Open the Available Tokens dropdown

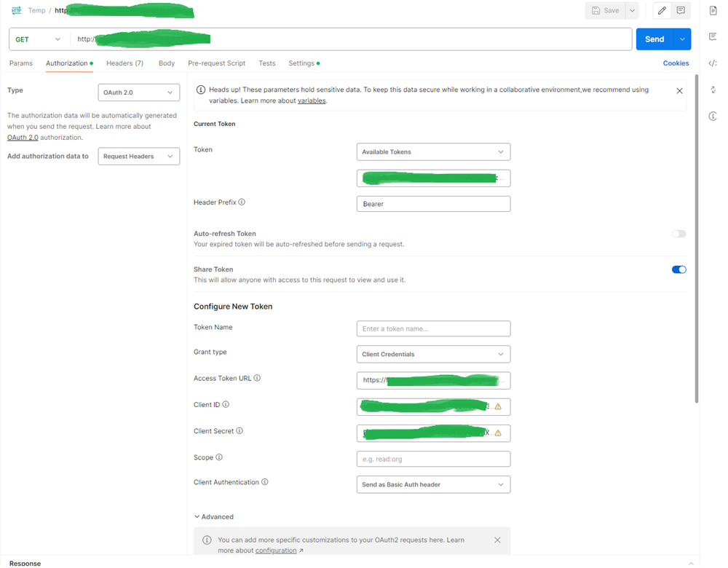coord(433,151)
